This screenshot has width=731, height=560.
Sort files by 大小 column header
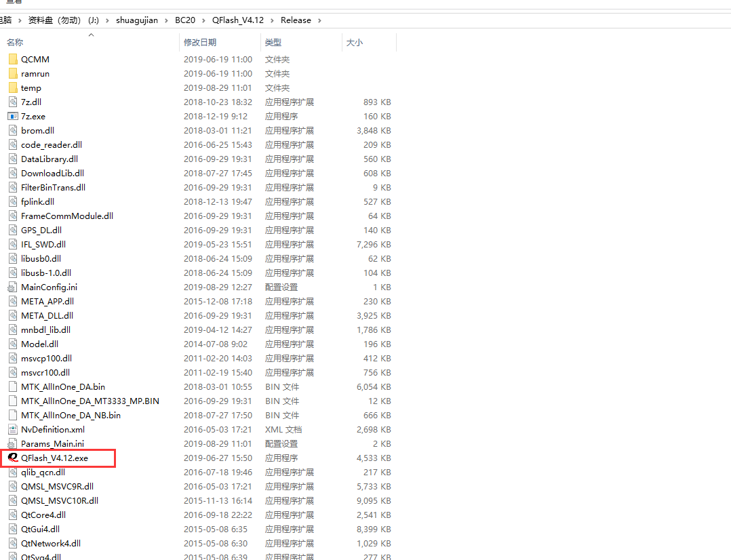[355, 43]
